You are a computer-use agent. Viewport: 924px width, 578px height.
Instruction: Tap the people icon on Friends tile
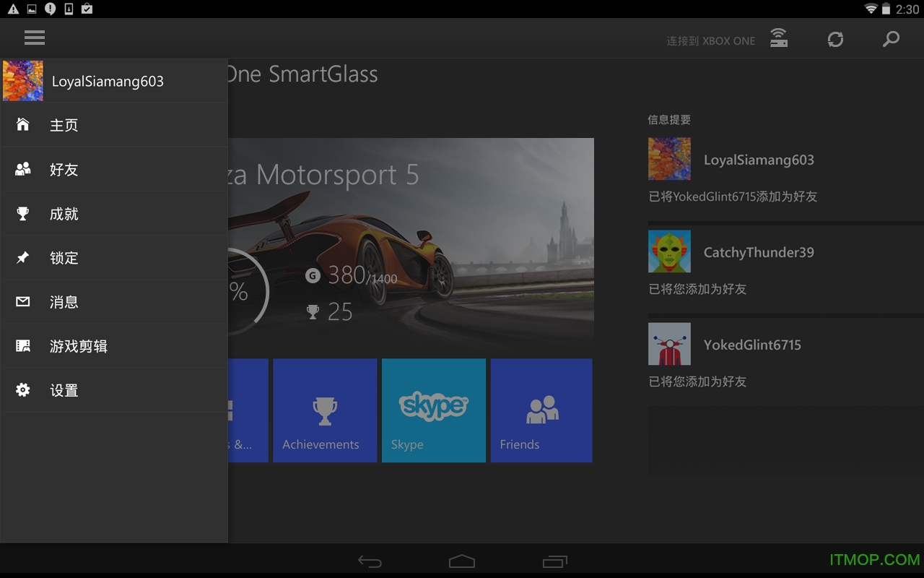(543, 410)
